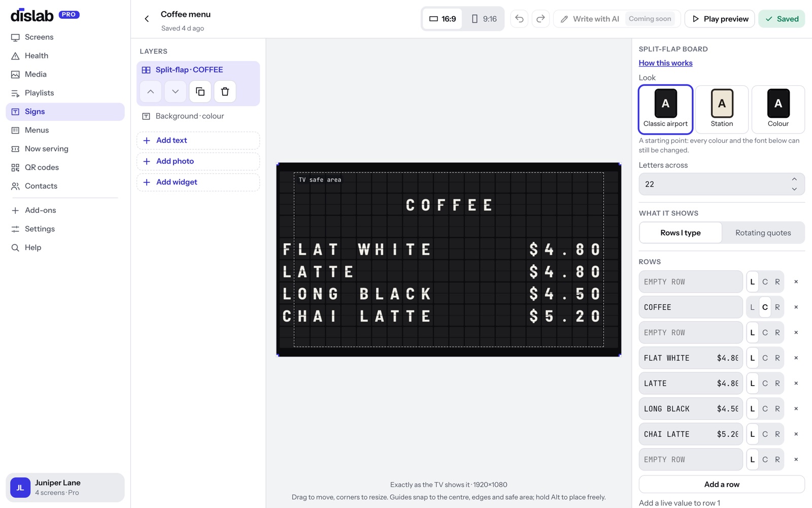Move the Split-flap layer down

pos(175,91)
